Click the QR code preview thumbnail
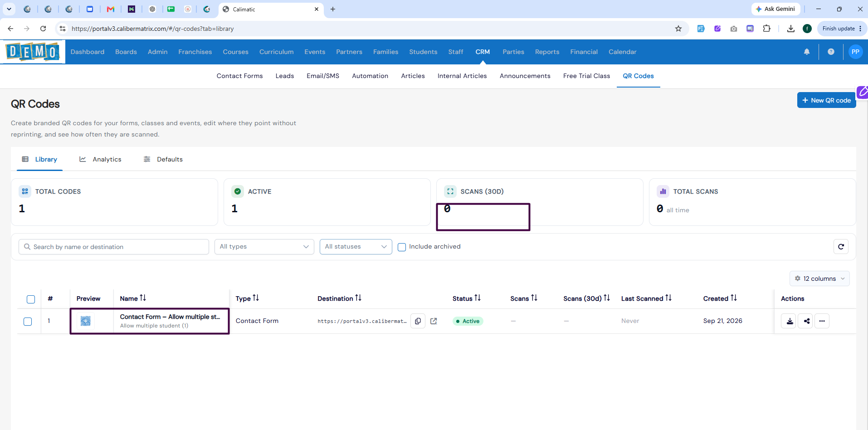The image size is (868, 430). (x=86, y=321)
